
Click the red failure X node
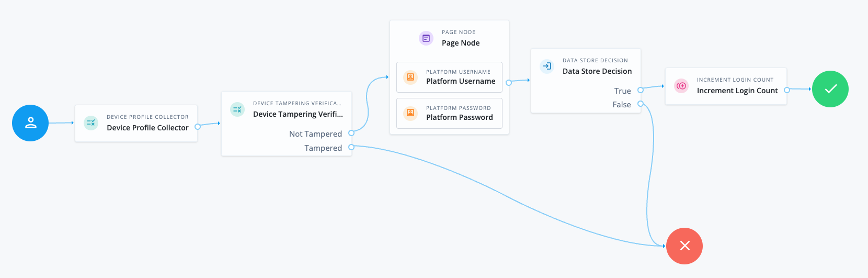pyautogui.click(x=684, y=246)
